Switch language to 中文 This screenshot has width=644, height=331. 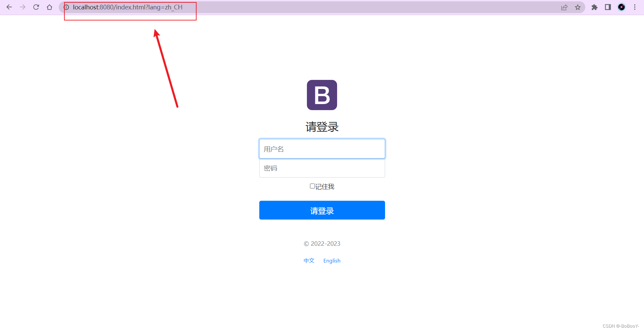click(309, 261)
